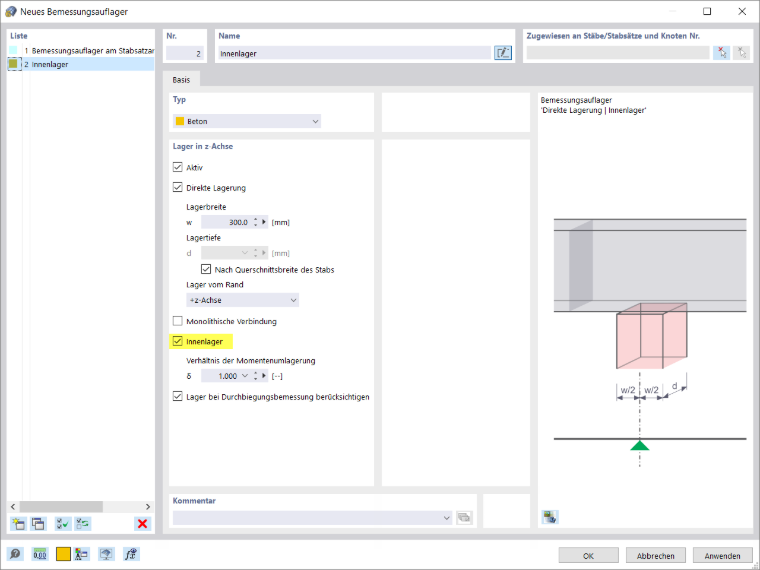Select list item 1 Bemessungsauflager am Stabsatz
The image size is (760, 570).
81,50
